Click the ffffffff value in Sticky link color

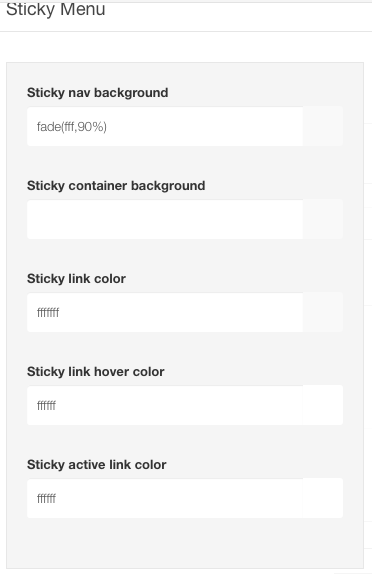(48, 313)
